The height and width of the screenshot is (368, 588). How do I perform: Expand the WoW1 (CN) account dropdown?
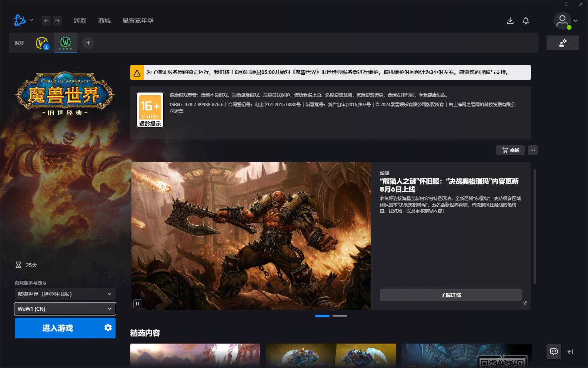pos(65,309)
